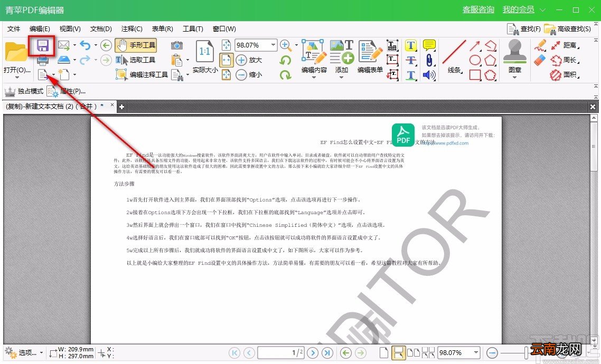Select the hexagon polygon shape tool

(490, 60)
